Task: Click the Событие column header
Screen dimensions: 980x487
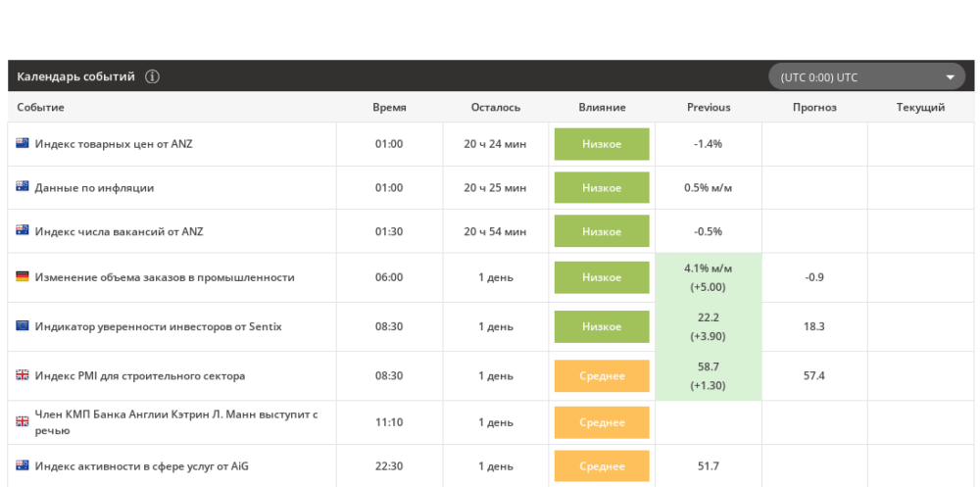Action: coord(41,108)
